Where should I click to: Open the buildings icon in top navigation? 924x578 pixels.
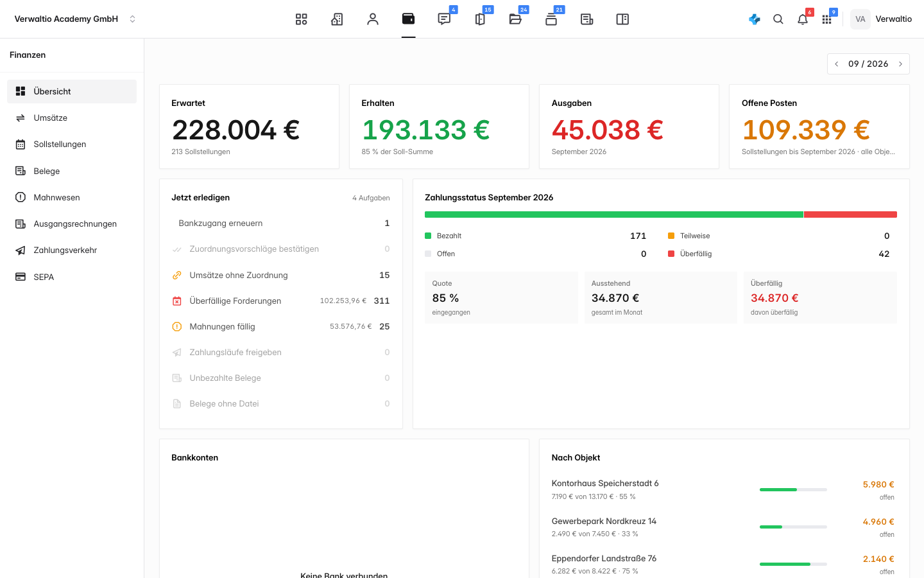[337, 19]
